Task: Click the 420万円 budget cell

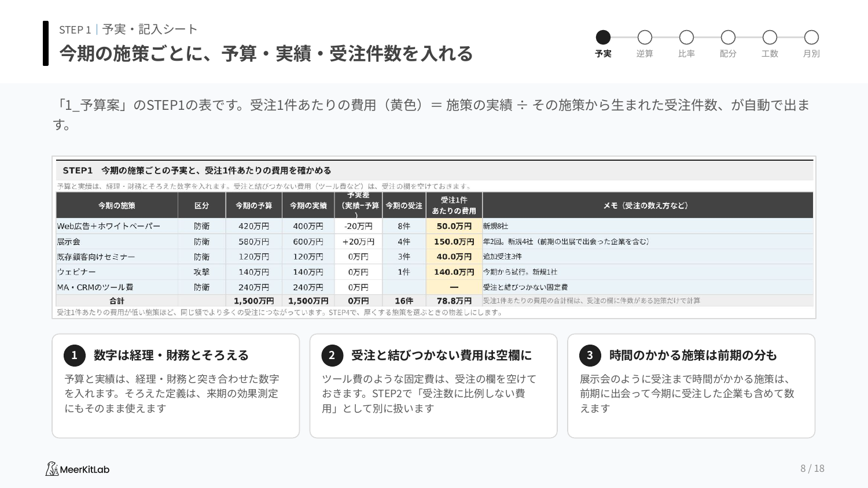Action: (x=253, y=226)
